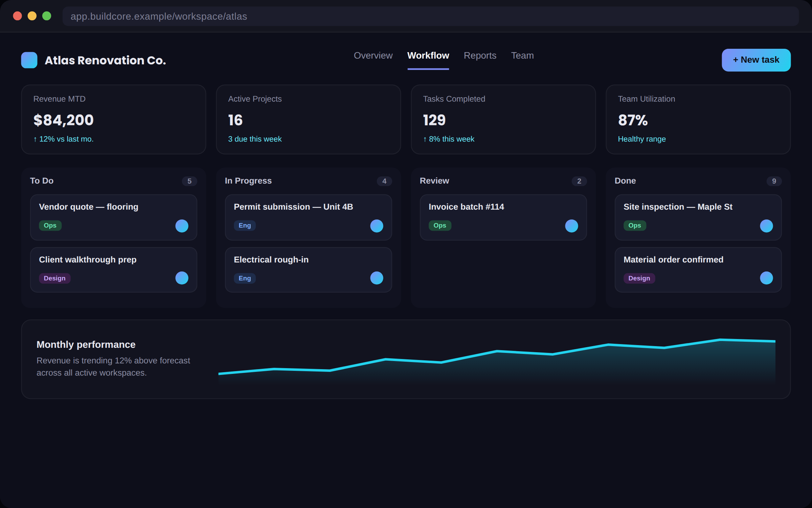Open the Material order confirmed task title
Screen dimensions: 812x508
tap(673, 260)
